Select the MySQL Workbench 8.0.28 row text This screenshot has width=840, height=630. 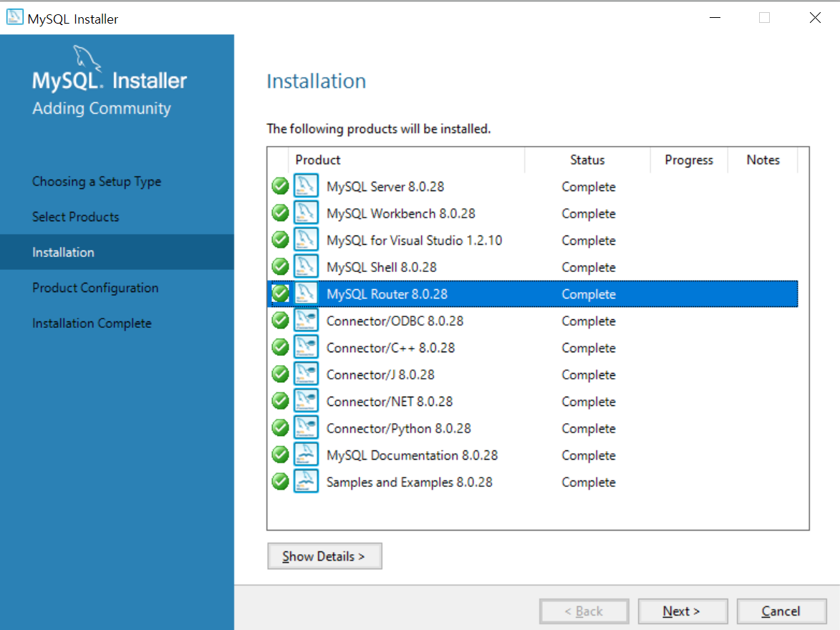[x=401, y=213]
